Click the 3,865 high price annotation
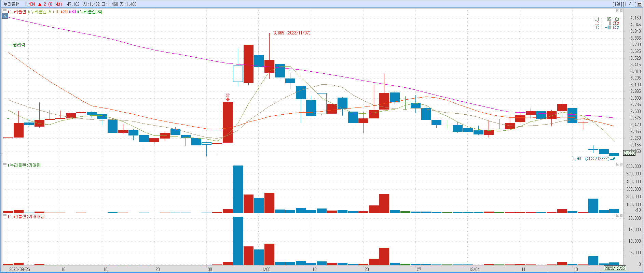This screenshot has height=273, width=644. [291, 33]
